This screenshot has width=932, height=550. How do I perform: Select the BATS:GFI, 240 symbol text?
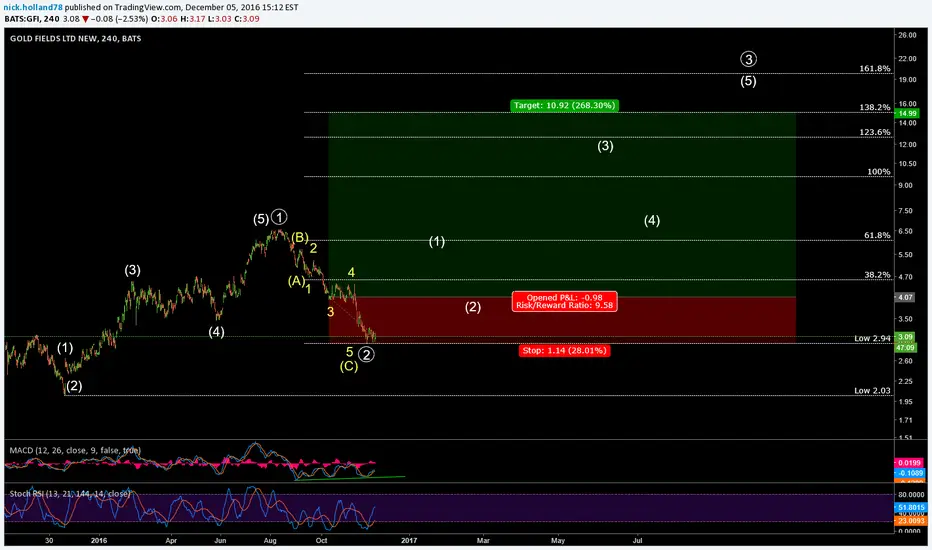tap(32, 19)
